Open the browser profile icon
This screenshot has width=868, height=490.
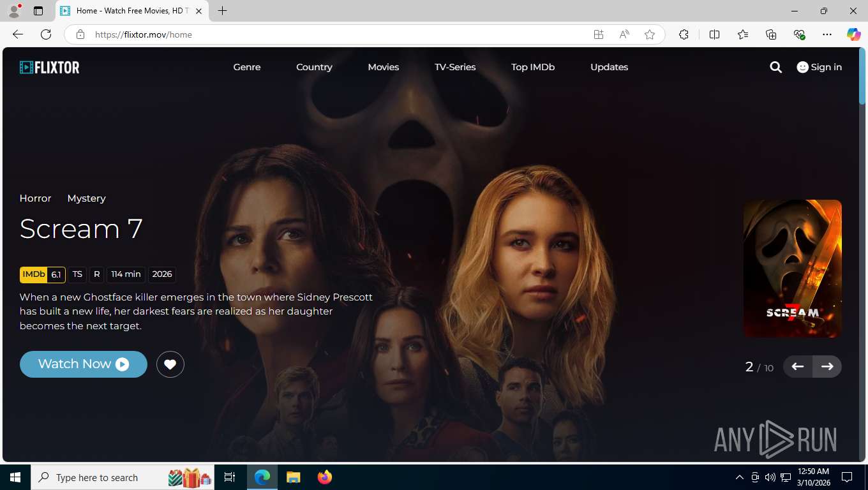pyautogui.click(x=14, y=11)
